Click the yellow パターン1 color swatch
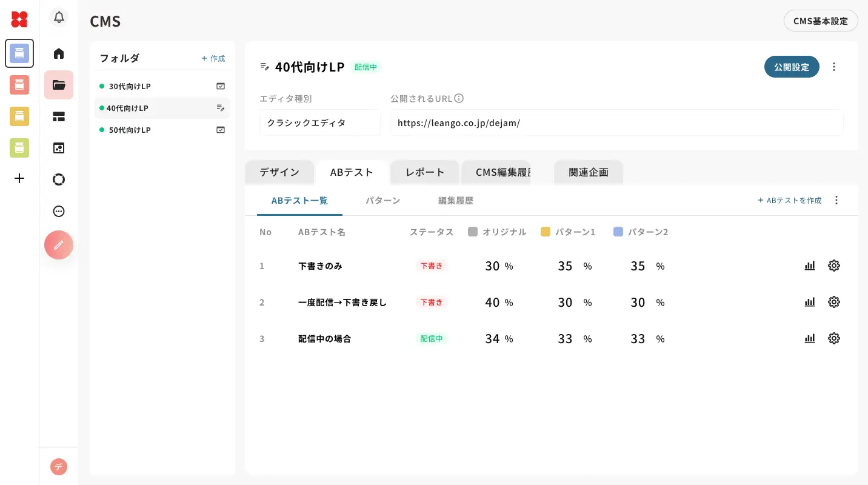The image size is (868, 485). pos(546,232)
